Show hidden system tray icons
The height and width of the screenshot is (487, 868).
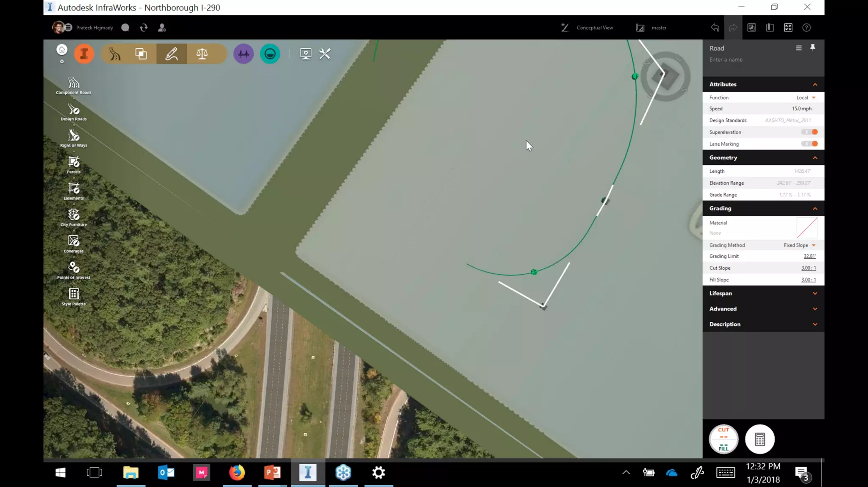coord(626,473)
